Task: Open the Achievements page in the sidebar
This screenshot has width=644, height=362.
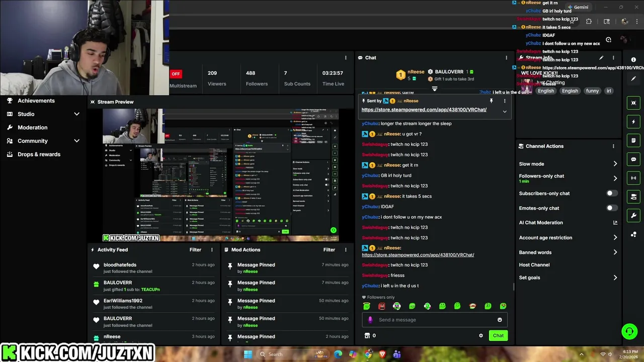Action: 36,101
